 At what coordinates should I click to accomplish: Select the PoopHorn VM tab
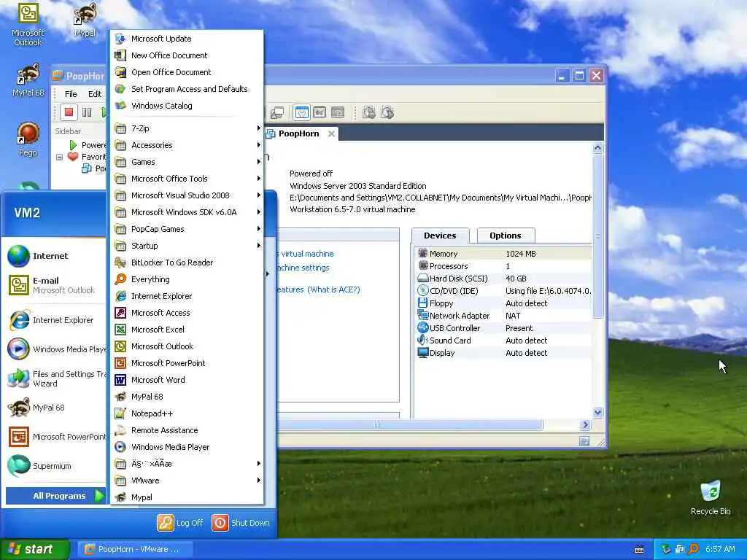pyautogui.click(x=298, y=133)
